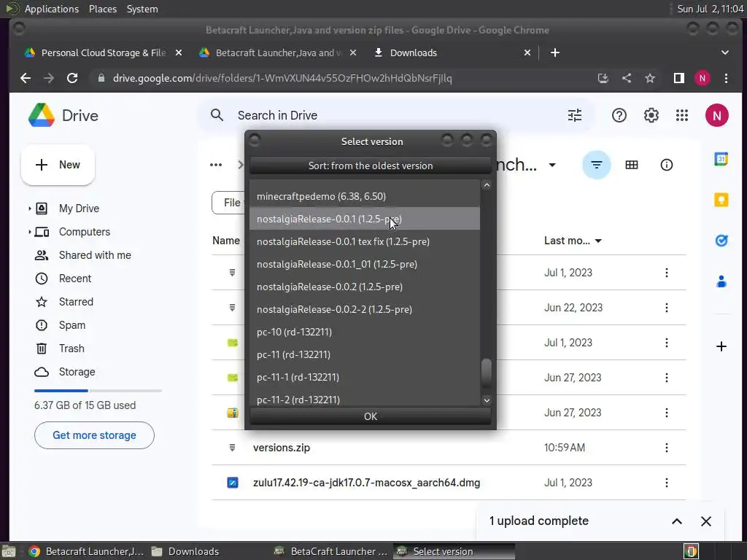The image size is (747, 560).
Task: Open Google account N avatar in Drive
Action: coord(716,115)
